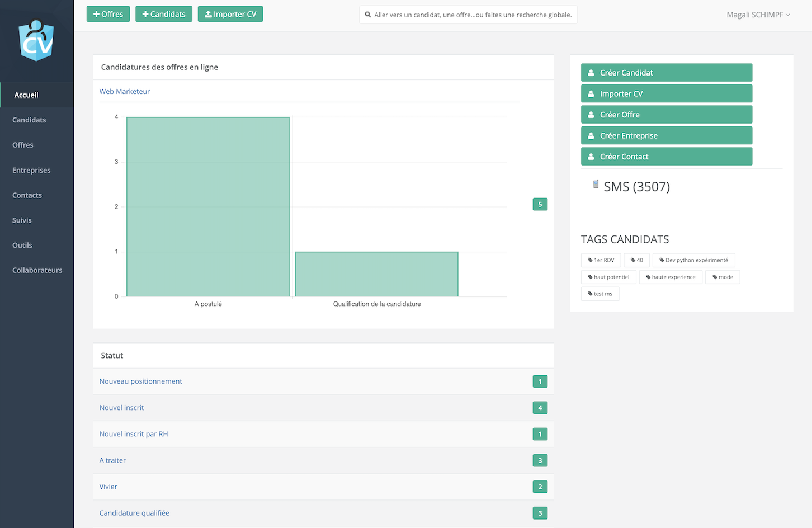This screenshot has width=812, height=528.
Task: Click the person icon on Créer Entreprise
Action: point(591,136)
